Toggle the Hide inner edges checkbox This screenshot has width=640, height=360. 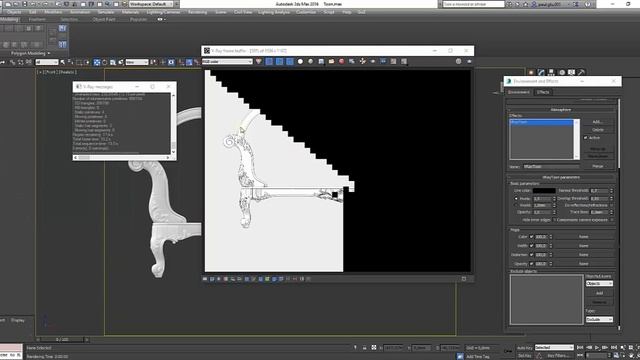pos(555,220)
